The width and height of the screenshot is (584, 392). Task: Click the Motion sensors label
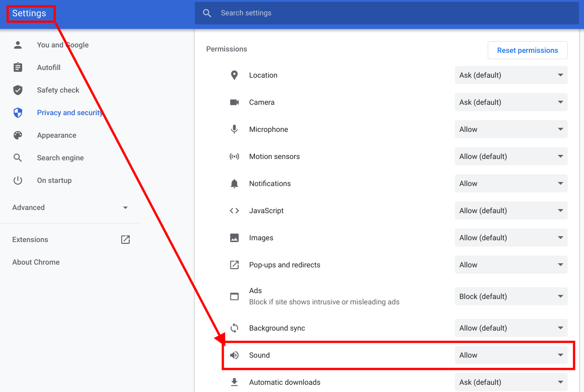274,156
